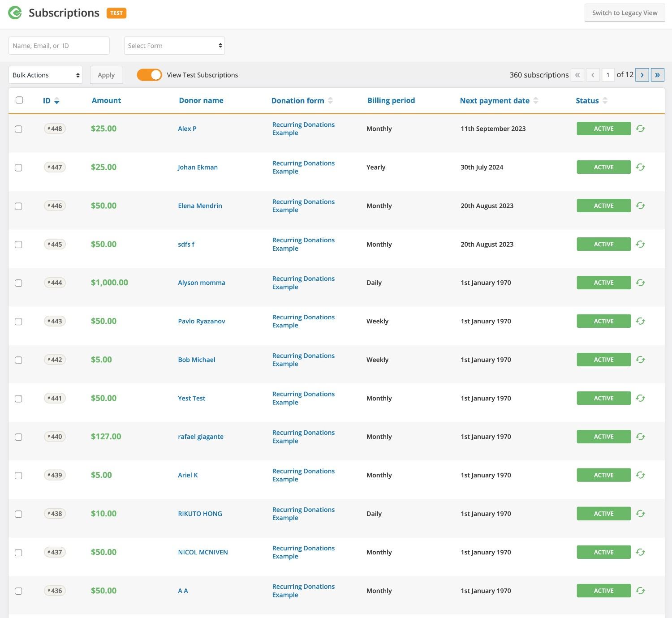The width and height of the screenshot is (672, 618).
Task: Sort by Next payment date
Action: [535, 101]
